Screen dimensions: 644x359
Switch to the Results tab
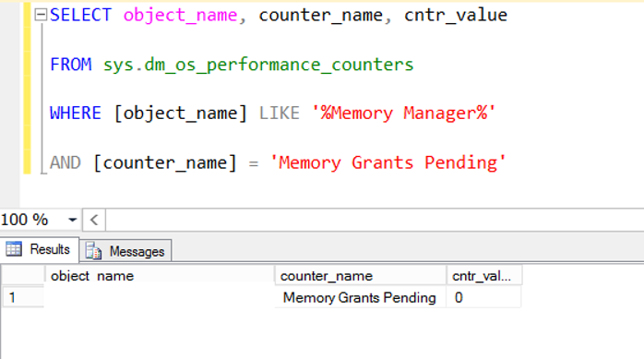39,249
